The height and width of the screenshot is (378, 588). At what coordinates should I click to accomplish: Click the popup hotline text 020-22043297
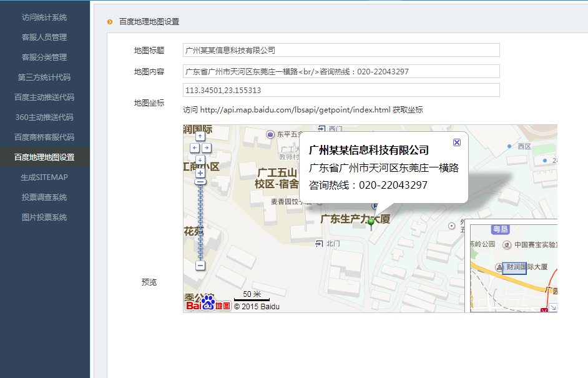(x=393, y=185)
